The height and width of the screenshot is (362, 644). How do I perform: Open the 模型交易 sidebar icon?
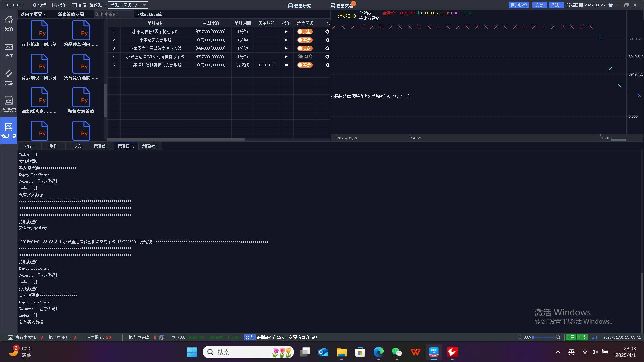coord(9,130)
